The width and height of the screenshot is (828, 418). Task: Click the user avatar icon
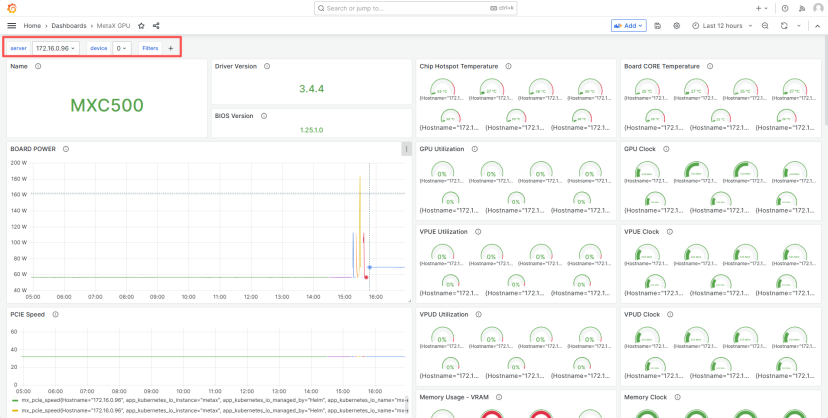click(x=818, y=8)
